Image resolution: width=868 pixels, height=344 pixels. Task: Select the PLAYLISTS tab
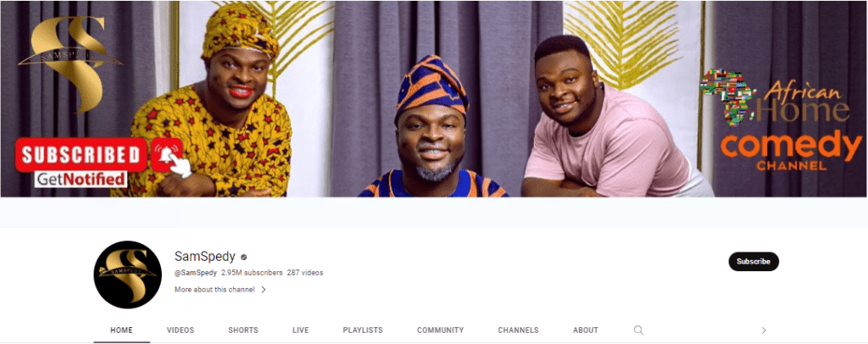coord(363,330)
